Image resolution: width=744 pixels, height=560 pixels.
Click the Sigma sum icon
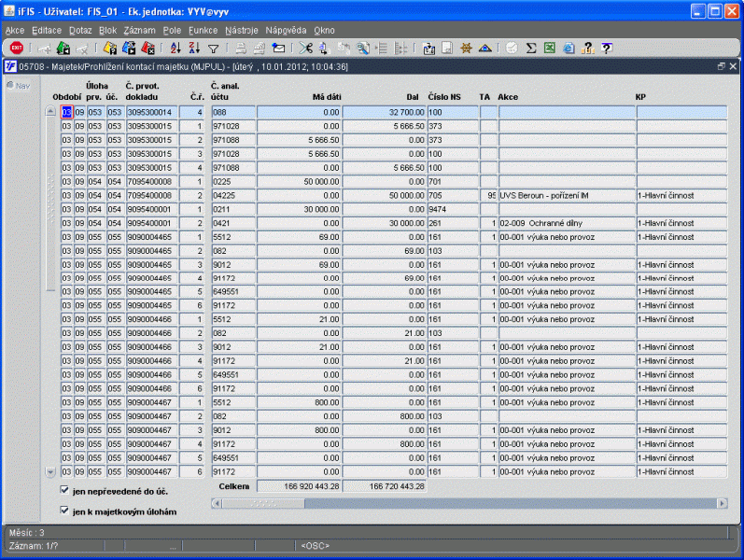[531, 48]
